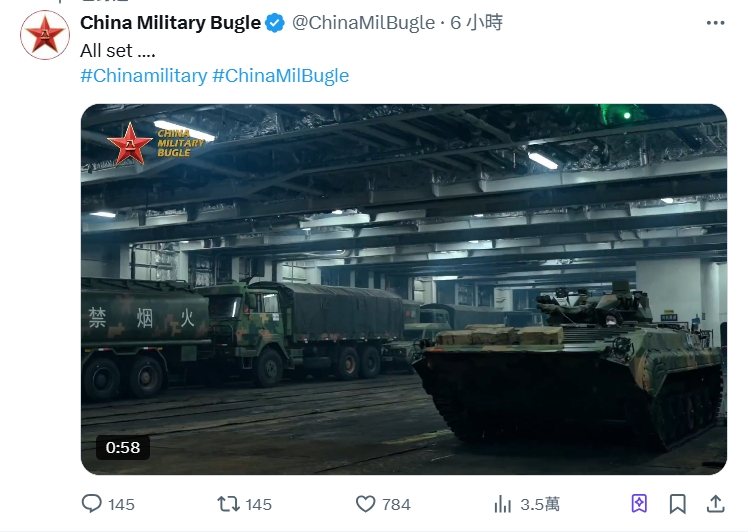
Task: Open China Military Bugle profile avatar
Action: point(45,35)
